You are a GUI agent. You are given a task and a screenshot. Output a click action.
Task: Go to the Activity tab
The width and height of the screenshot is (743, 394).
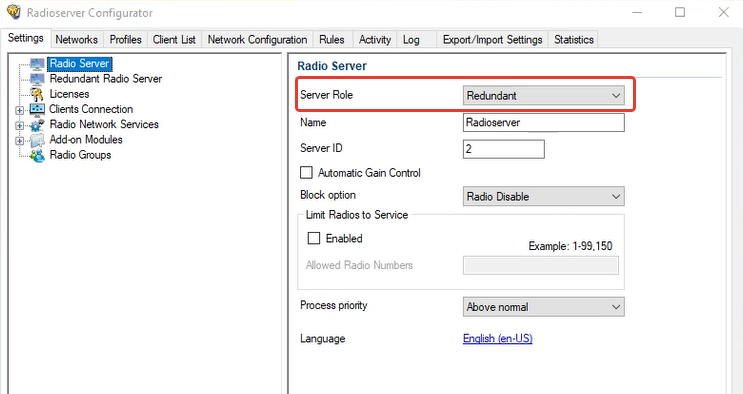coord(375,40)
